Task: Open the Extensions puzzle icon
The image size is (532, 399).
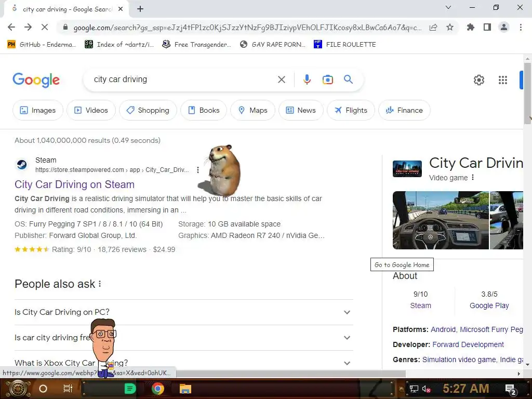Action: [x=470, y=27]
